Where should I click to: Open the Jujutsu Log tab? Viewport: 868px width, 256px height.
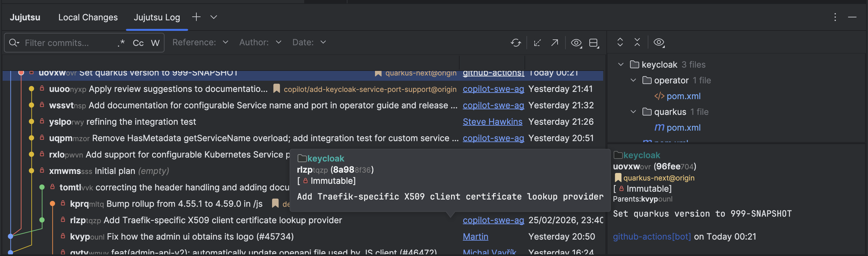click(157, 17)
